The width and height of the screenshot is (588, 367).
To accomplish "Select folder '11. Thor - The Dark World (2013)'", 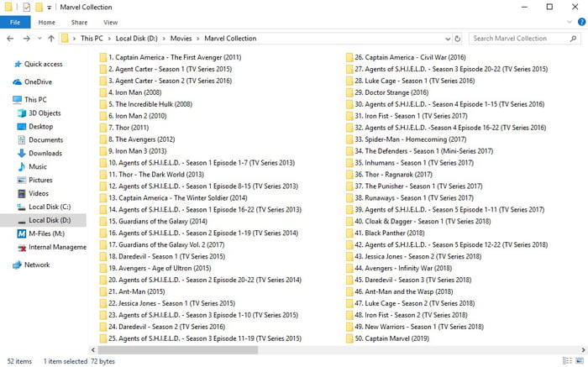I will pos(152,175).
